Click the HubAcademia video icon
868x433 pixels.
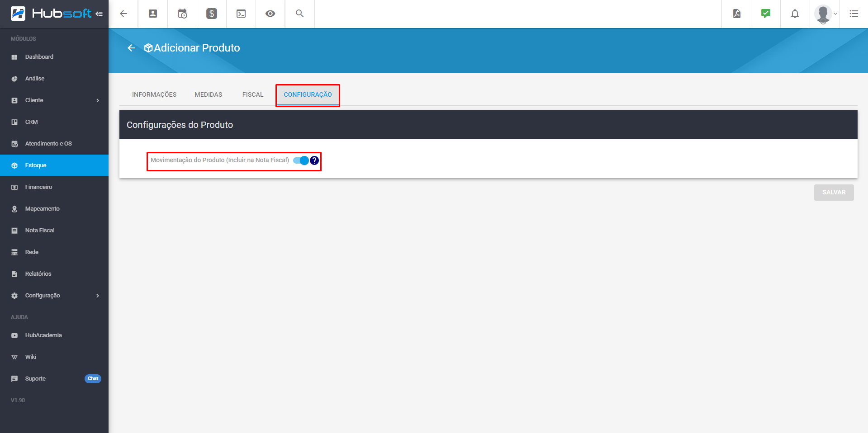[14, 335]
